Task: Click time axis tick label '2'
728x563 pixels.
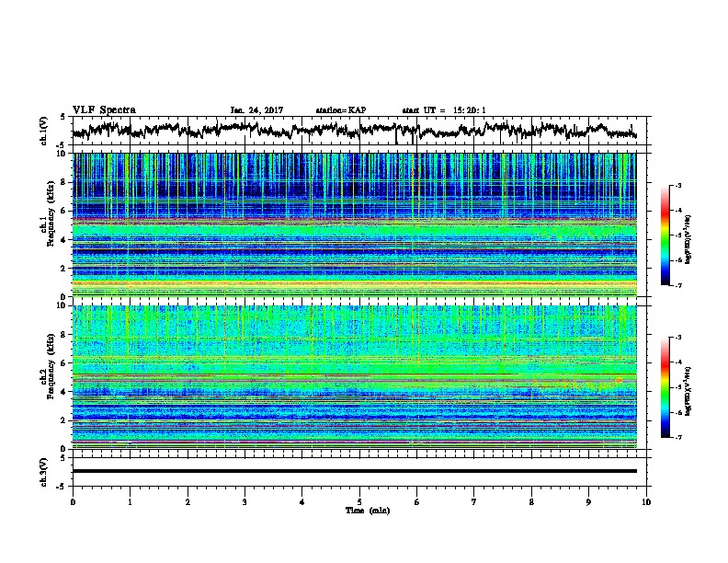Action: 188,502
